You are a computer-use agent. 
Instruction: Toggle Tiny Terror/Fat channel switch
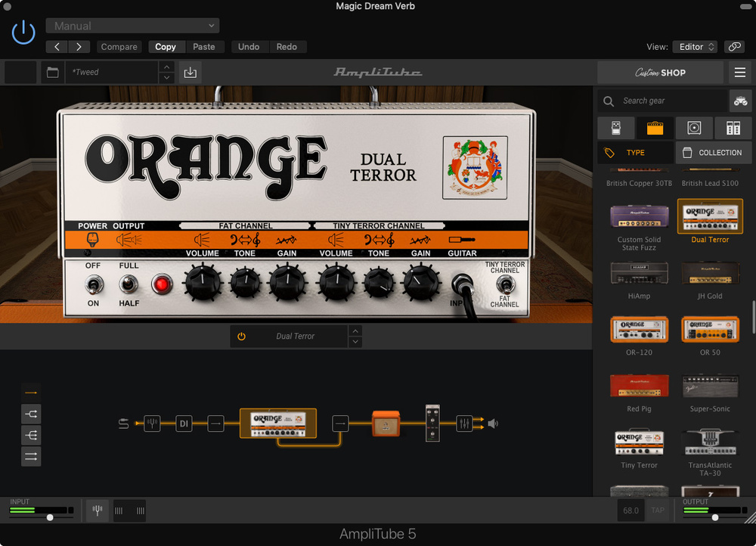coord(504,284)
